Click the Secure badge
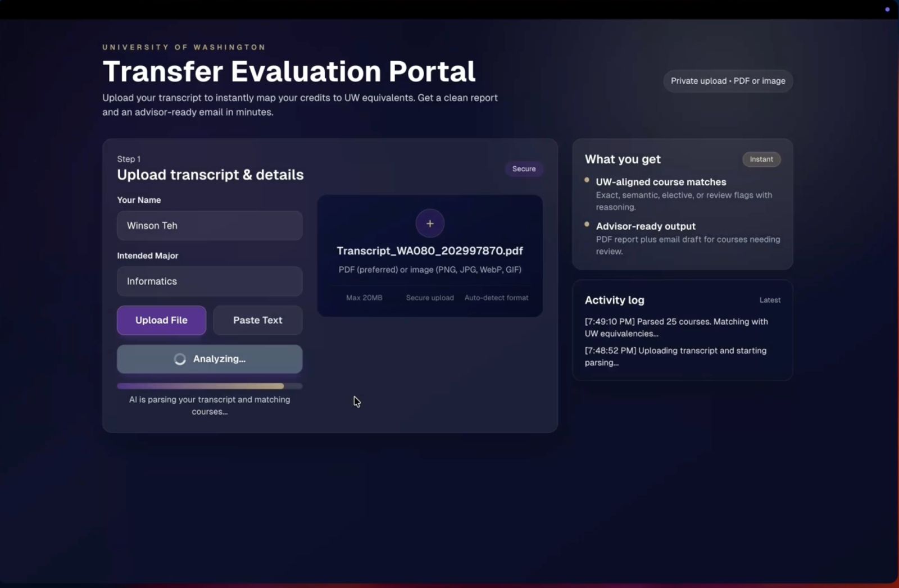This screenshot has height=588, width=899. 524,169
